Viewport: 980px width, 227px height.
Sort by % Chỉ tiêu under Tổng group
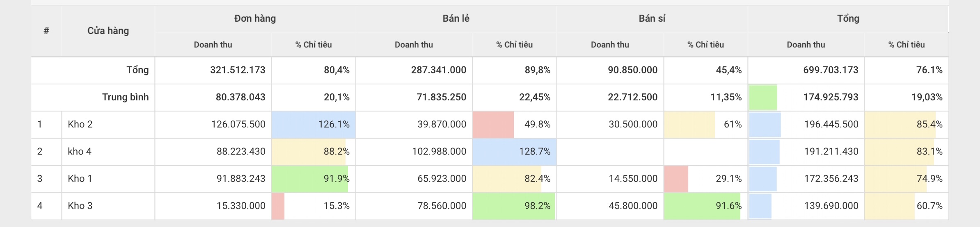(906, 45)
